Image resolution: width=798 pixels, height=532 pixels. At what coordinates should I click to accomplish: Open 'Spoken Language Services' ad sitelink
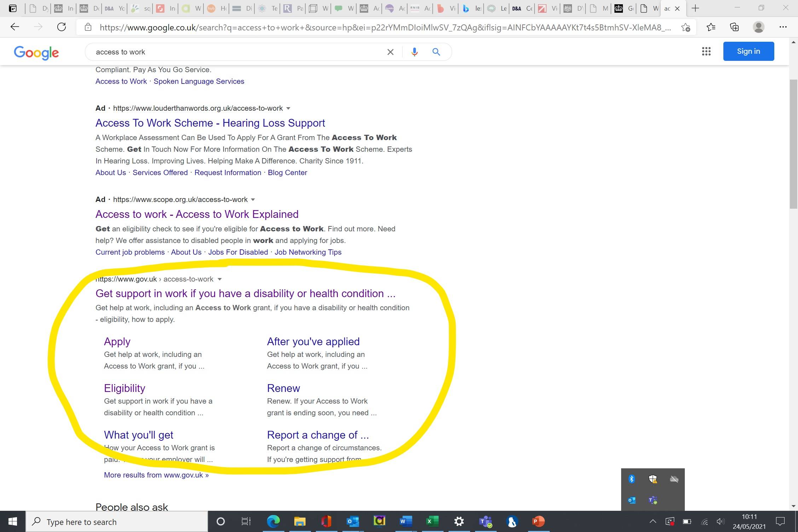coord(199,81)
